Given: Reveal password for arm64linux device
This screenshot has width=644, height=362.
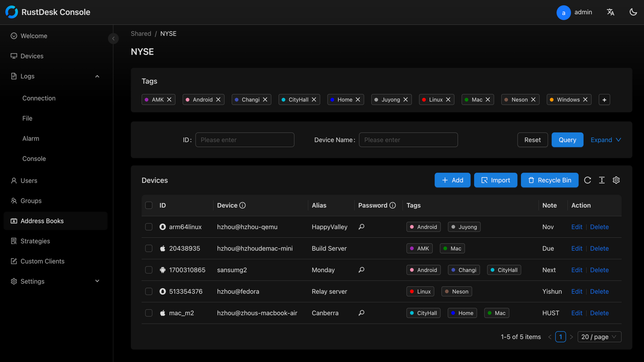Looking at the screenshot, I should click(x=361, y=227).
